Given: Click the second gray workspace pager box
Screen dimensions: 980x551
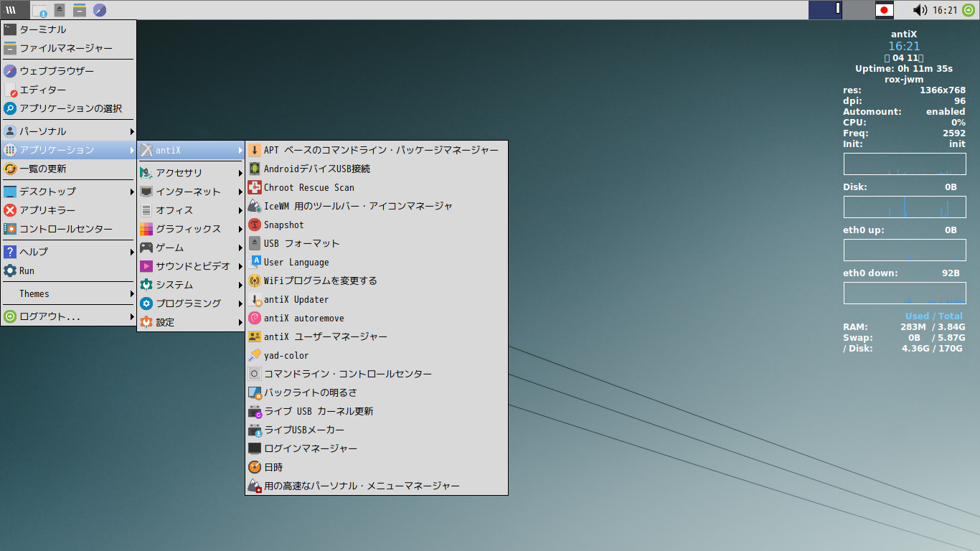Looking at the screenshot, I should tap(857, 10).
